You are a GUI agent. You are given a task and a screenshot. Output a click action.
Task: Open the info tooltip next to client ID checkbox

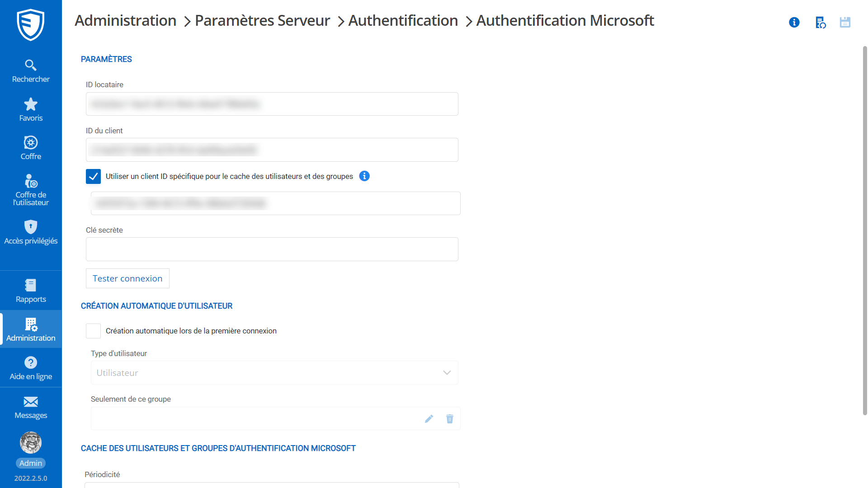tap(364, 176)
